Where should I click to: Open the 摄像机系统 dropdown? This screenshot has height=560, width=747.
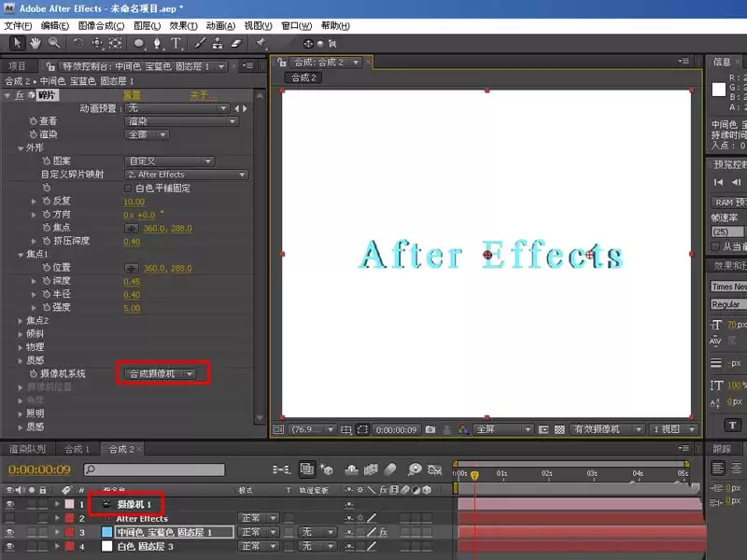click(x=161, y=374)
